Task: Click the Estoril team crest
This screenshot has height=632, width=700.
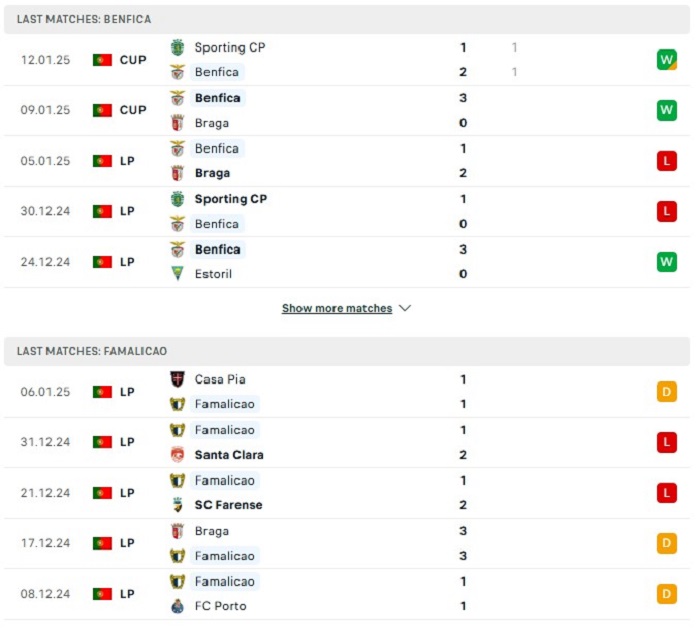Action: pos(177,274)
